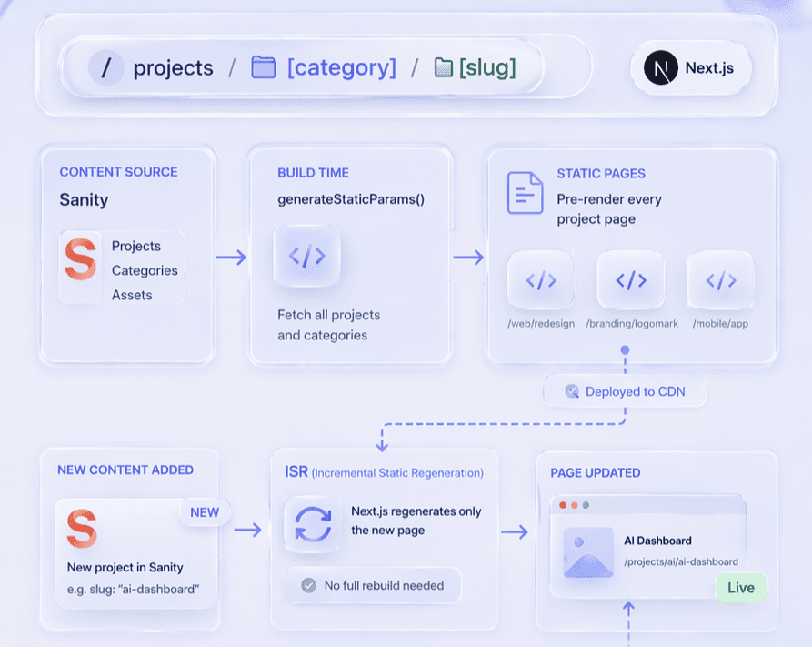
Task: Click the green [slug] folder icon
Action: (x=444, y=68)
